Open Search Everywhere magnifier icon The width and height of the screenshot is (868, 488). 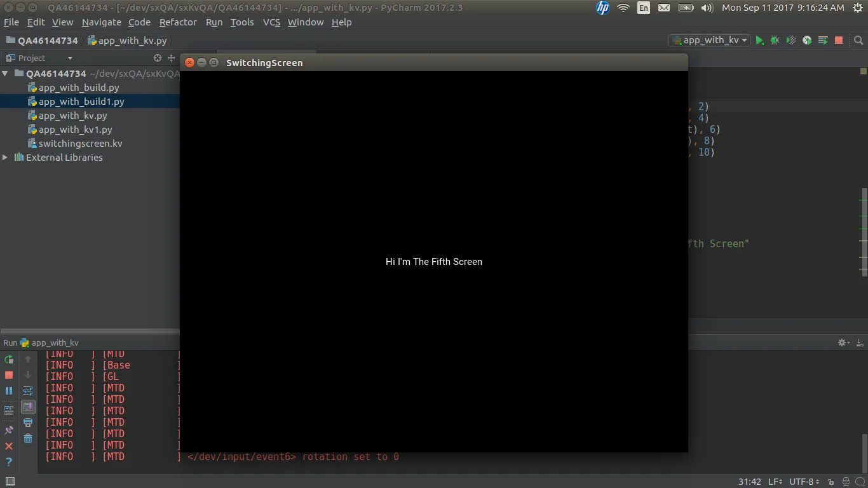pyautogui.click(x=858, y=40)
